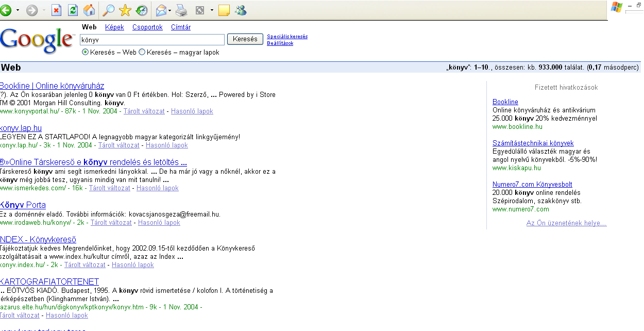The width and height of the screenshot is (644, 331).
Task: Open Favorites with the star icon
Action: (x=125, y=10)
